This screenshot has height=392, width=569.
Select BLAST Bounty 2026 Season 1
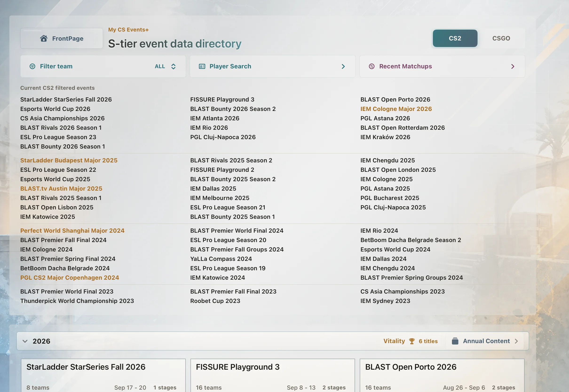point(63,146)
